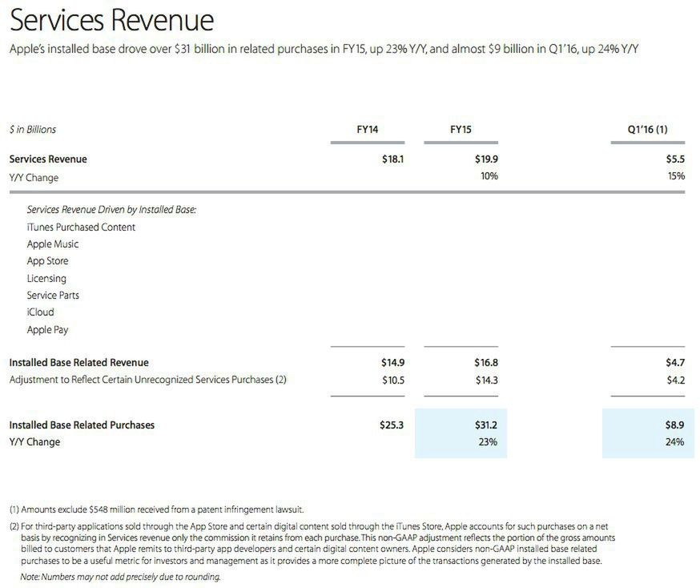This screenshot has height=588, width=700.
Task: Click the iTunes Purchased Content line
Action: tap(81, 227)
